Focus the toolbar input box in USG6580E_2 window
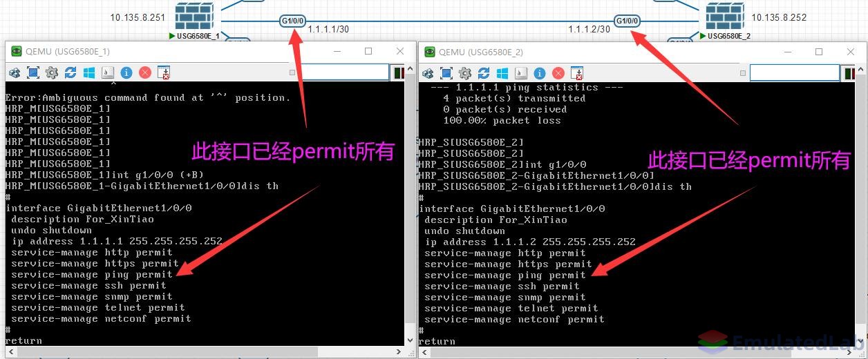 point(793,72)
